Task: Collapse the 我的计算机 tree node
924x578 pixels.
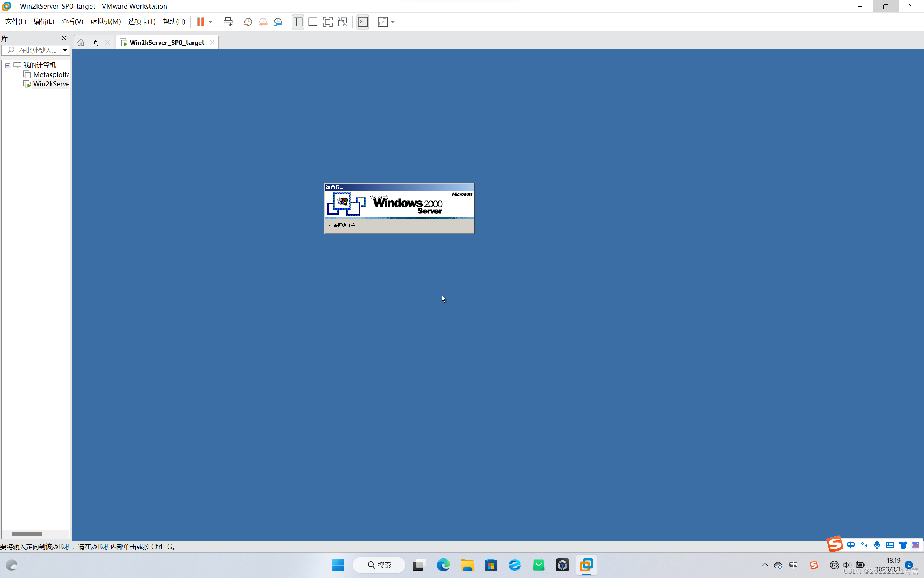Action: [8, 65]
